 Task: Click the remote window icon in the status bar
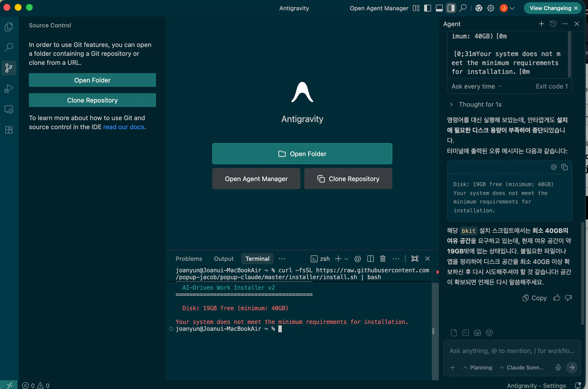pos(9,385)
